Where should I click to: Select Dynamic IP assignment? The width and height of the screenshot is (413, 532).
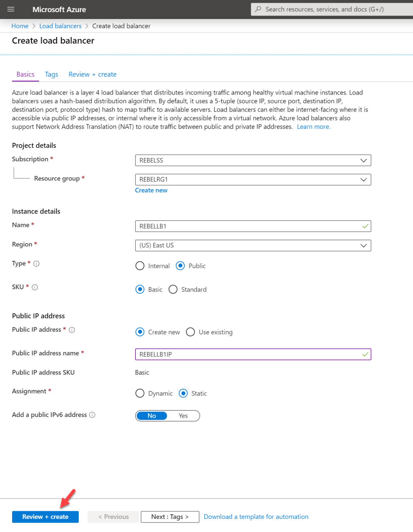coord(140,393)
